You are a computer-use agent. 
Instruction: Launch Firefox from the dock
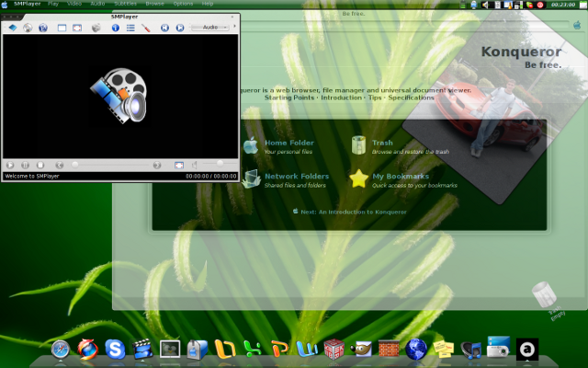pos(88,350)
